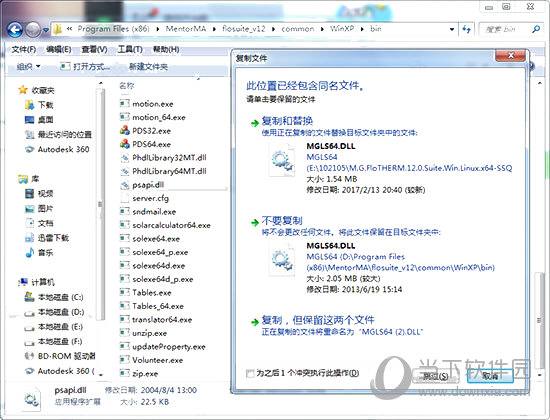Screen dimensions: 550x420
Task: Choose 复制和替换 option in the dialog
Action: click(287, 121)
